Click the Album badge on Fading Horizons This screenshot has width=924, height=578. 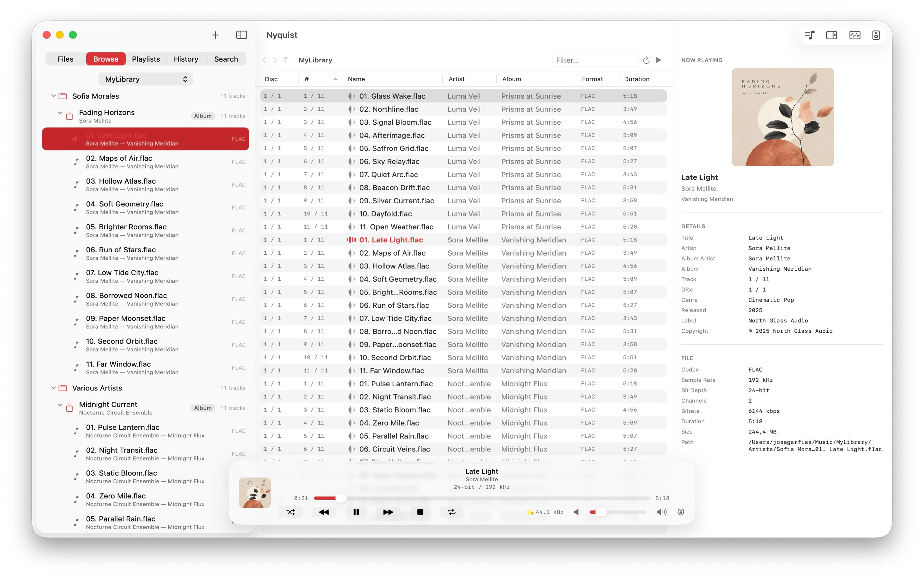coord(203,116)
